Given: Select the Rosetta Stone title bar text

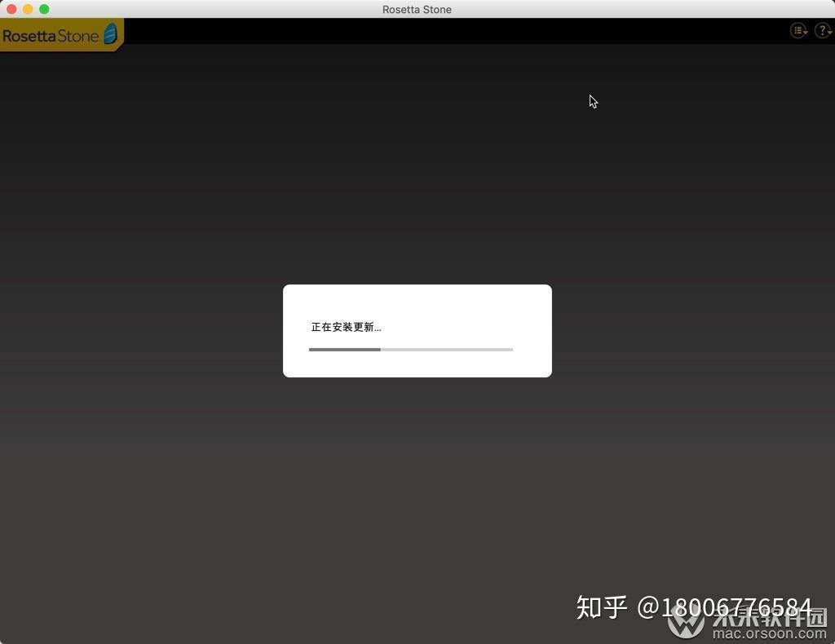Looking at the screenshot, I should pos(417,9).
